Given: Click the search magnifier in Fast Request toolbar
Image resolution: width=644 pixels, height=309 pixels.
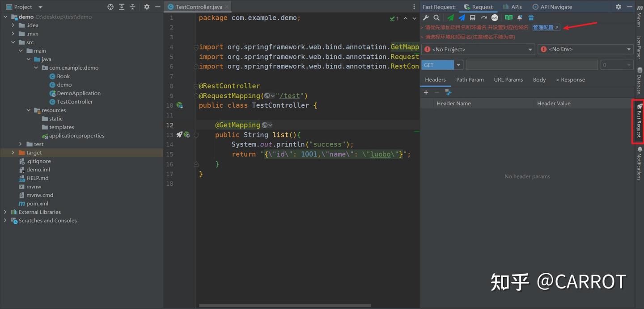Looking at the screenshot, I should (436, 18).
